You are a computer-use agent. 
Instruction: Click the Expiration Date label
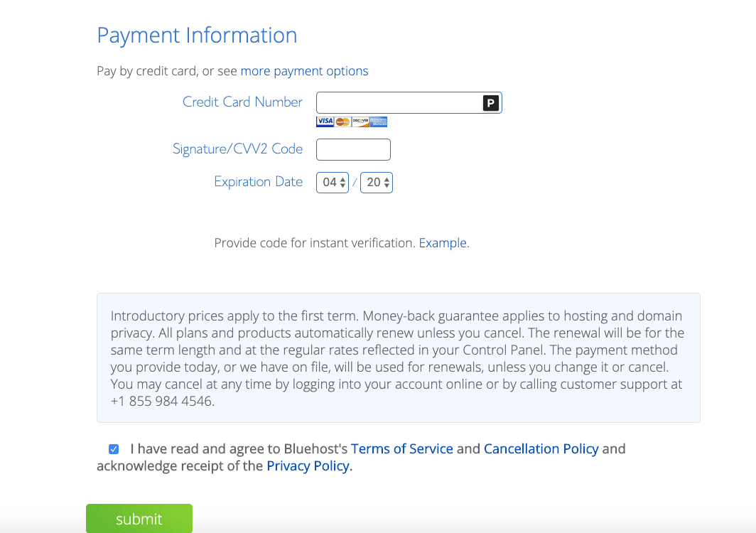258,182
